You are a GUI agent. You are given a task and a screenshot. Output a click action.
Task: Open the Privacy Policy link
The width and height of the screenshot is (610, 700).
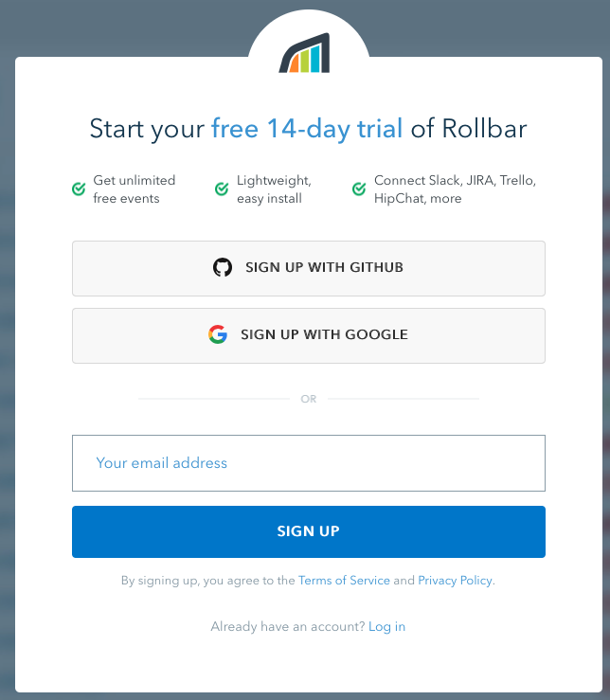[455, 581]
